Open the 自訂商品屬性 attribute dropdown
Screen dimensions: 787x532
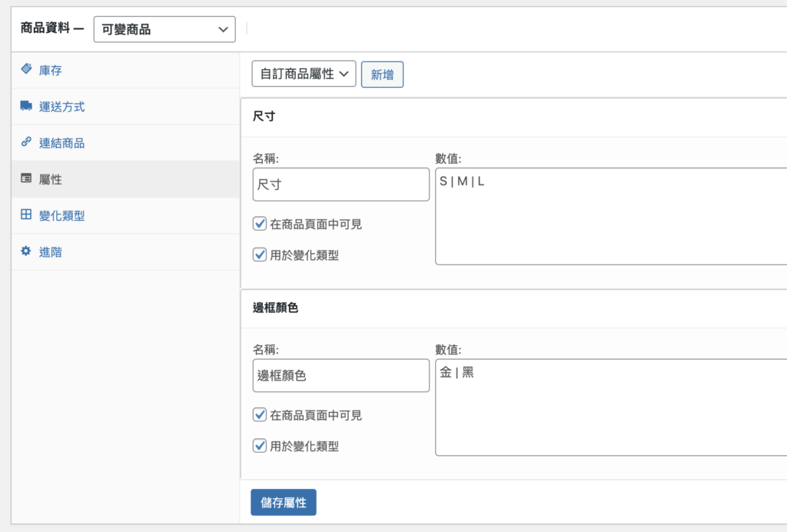302,73
